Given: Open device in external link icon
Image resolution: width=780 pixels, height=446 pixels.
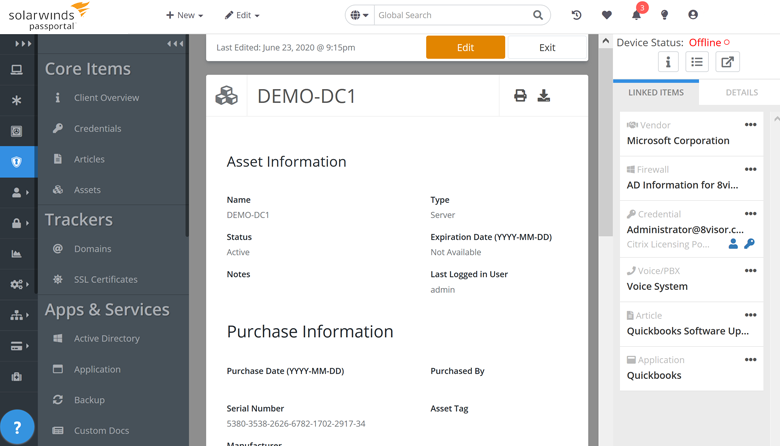Looking at the screenshot, I should click(727, 62).
